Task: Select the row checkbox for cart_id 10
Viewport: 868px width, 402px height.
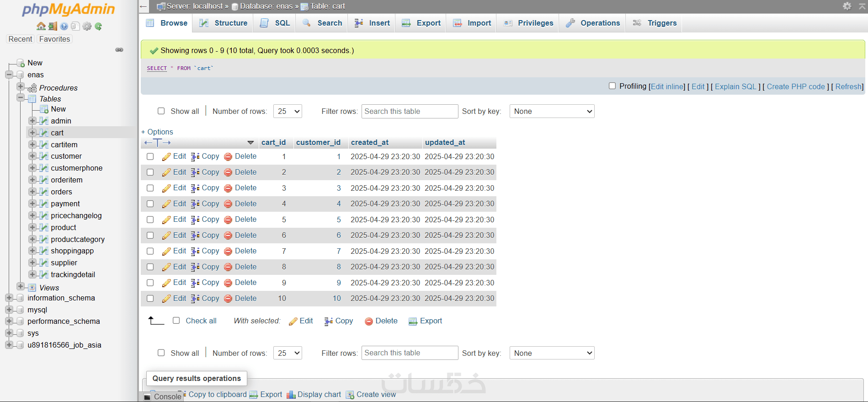Action: click(x=150, y=298)
